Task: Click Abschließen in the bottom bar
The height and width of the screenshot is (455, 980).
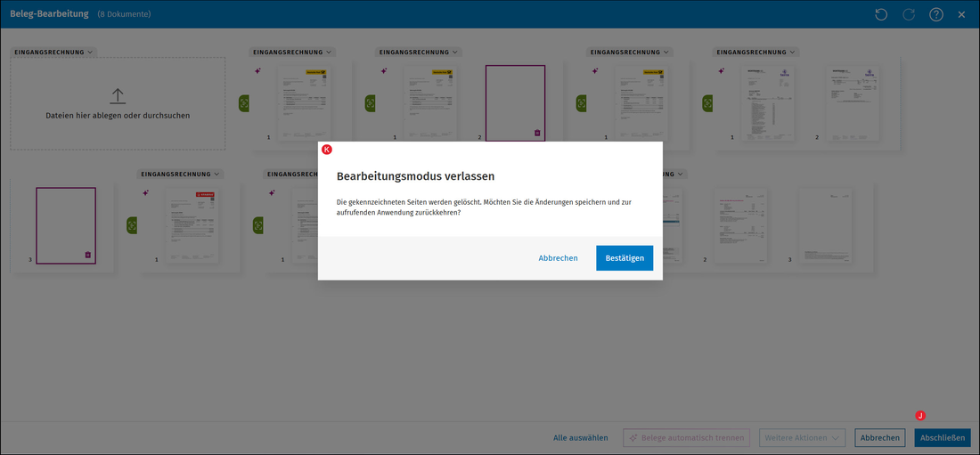Action: pyautogui.click(x=943, y=437)
